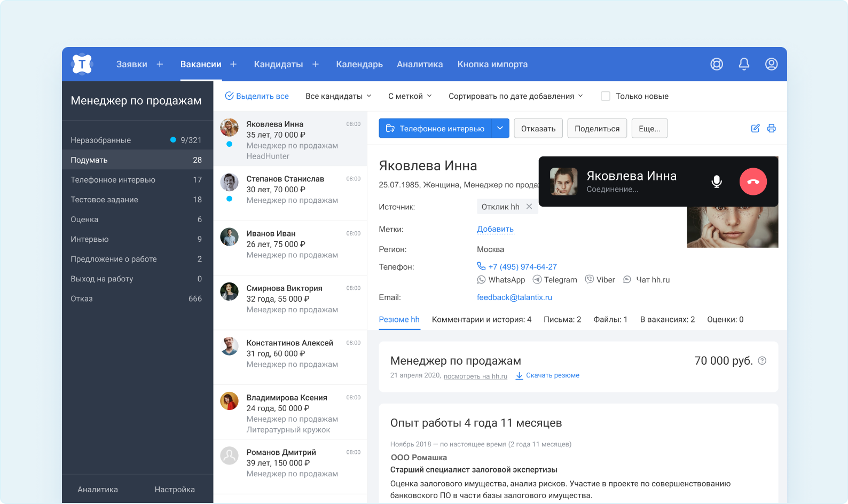Add a new request with plus next to Заявки
Viewport: 848px width, 504px height.
pyautogui.click(x=160, y=64)
